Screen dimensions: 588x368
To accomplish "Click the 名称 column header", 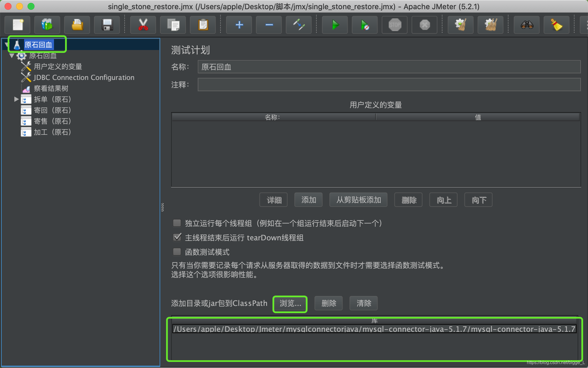I will (x=273, y=117).
